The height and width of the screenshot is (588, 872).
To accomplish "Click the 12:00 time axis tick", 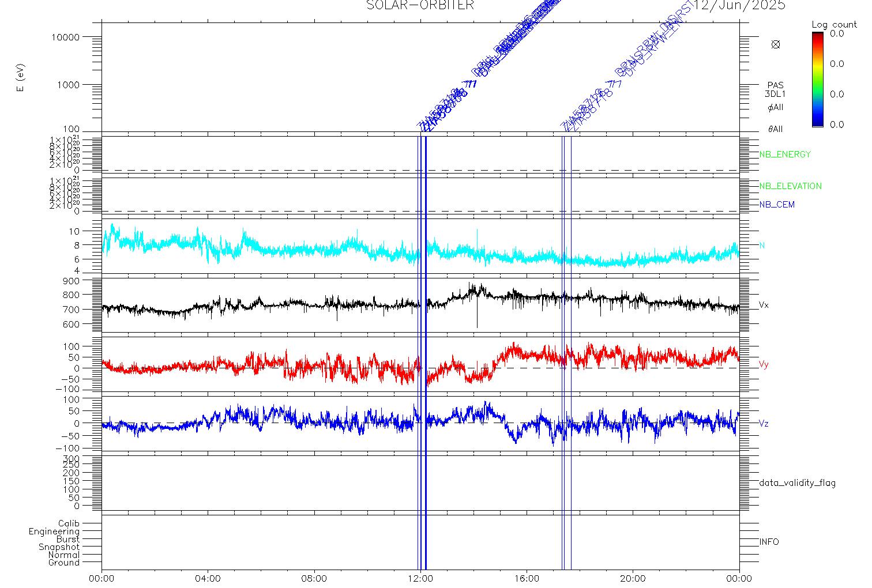I will click(x=420, y=578).
